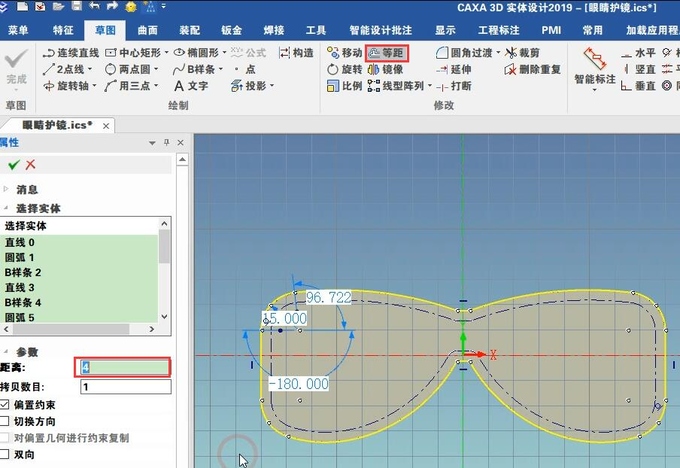This screenshot has width=680, height=468.
Task: Switch to the 特征 ribbon tab
Action: tap(63, 30)
